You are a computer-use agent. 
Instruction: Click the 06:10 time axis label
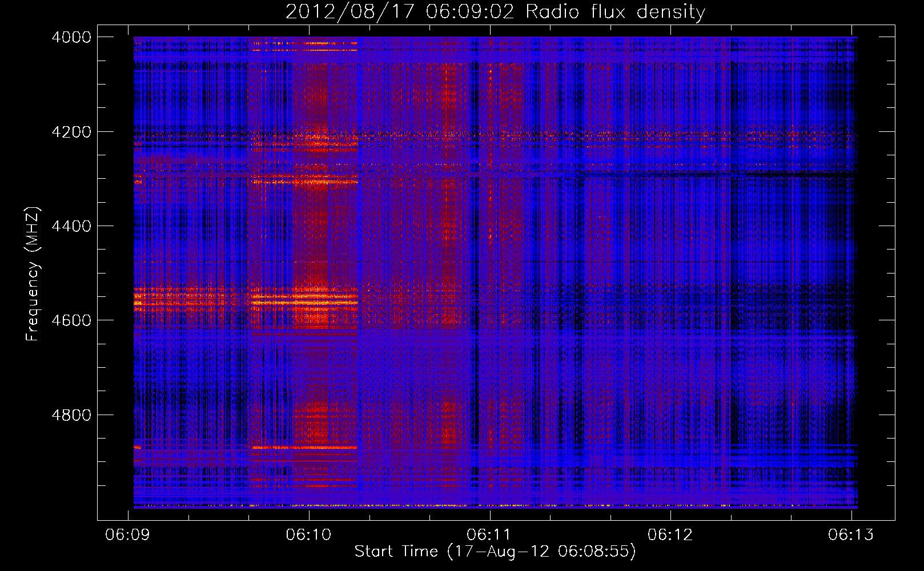pos(309,534)
